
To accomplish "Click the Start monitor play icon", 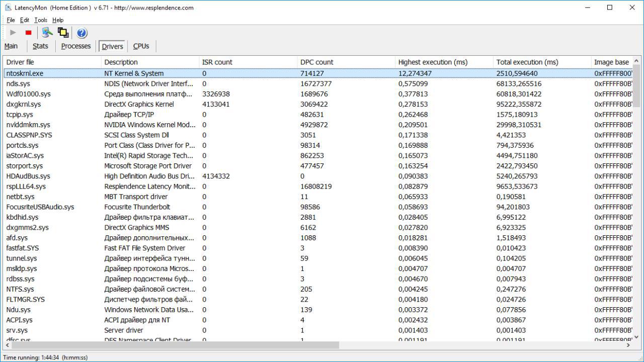I will pyautogui.click(x=13, y=33).
